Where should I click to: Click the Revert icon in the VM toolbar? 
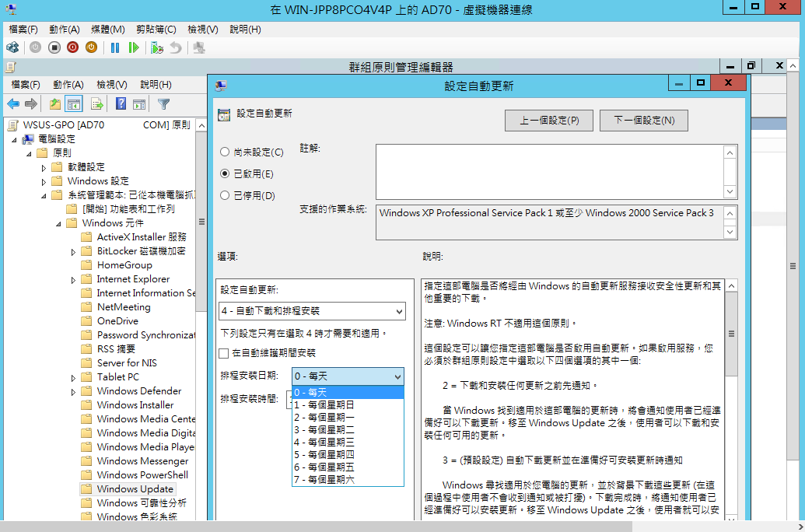(176, 47)
